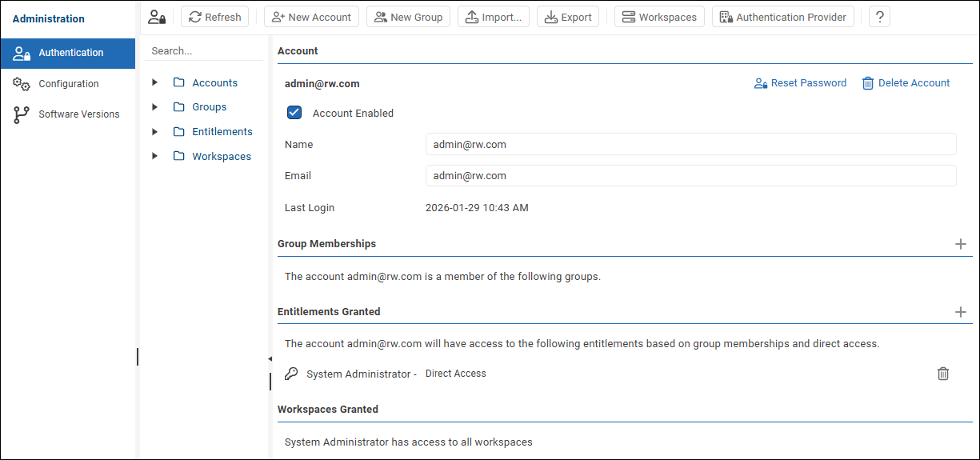The height and width of the screenshot is (460, 980).
Task: Click the account lock icon in toolbar
Action: tap(158, 17)
